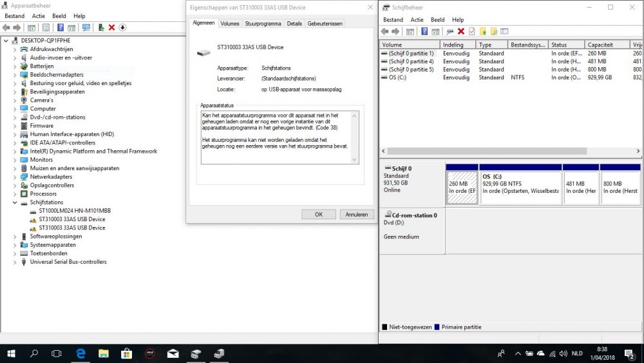
Task: Click blue help icon in Schijfbeheer toolbar
Action: coord(424,31)
